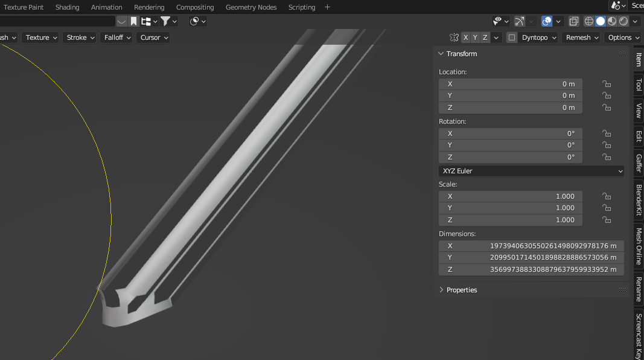This screenshot has height=360, width=644.
Task: Open the Dyntopo settings popover
Action: tap(538, 37)
